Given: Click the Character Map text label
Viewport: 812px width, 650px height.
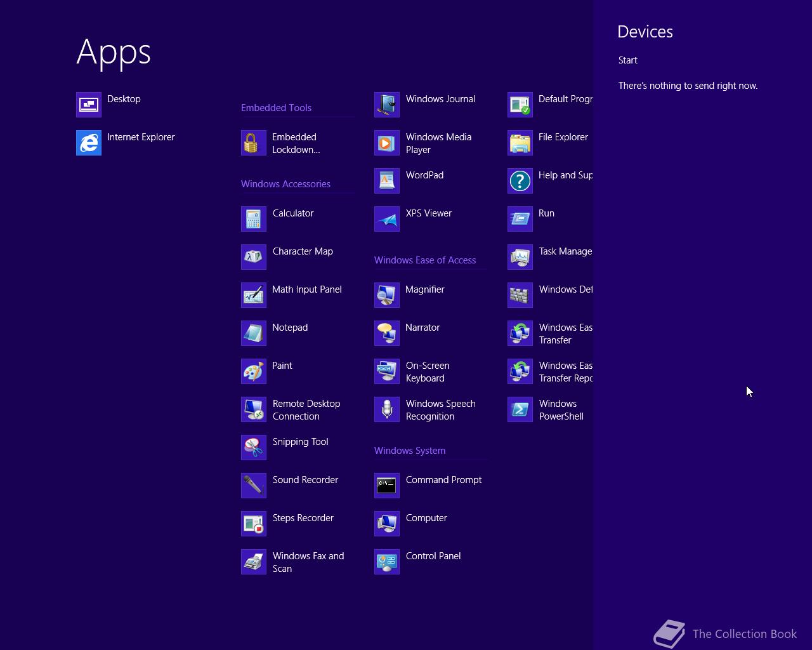Looking at the screenshot, I should click(303, 251).
